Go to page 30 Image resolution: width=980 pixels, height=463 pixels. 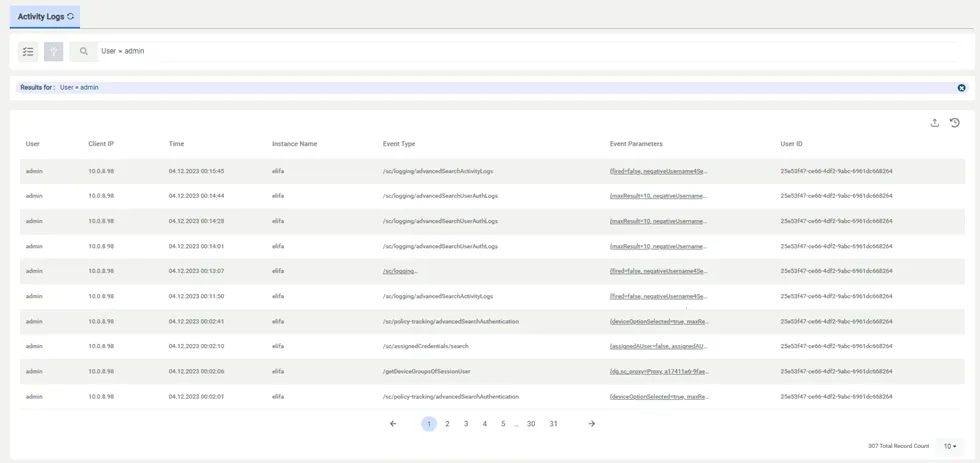(x=531, y=424)
